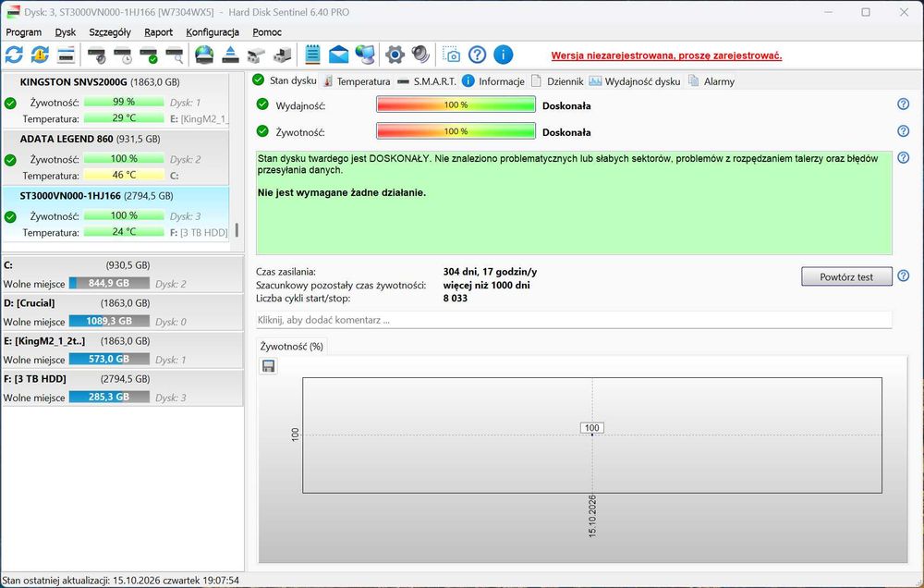Click the speaker sound icon in toolbar
924x588 pixels.
(420, 55)
